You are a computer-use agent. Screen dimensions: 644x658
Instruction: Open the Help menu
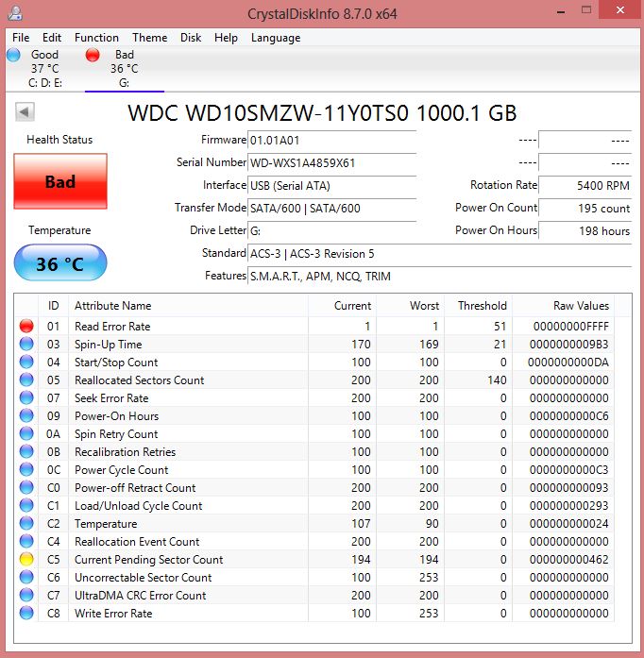(x=226, y=38)
